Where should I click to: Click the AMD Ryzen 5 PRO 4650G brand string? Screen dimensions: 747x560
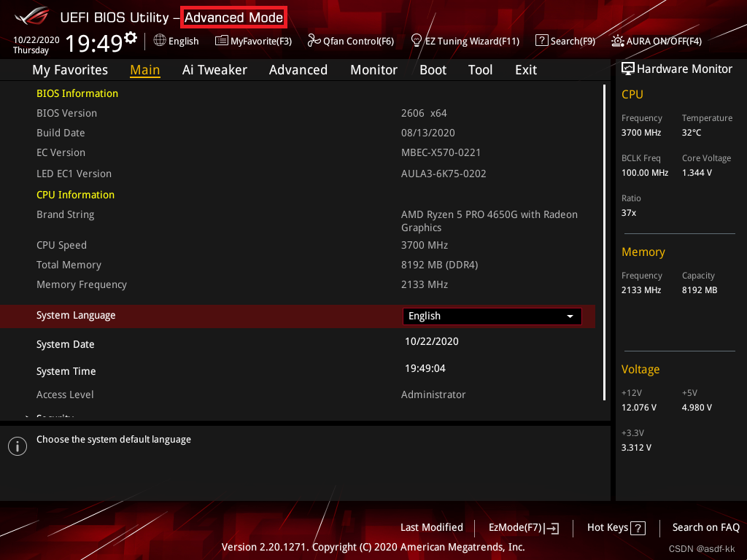point(489,221)
